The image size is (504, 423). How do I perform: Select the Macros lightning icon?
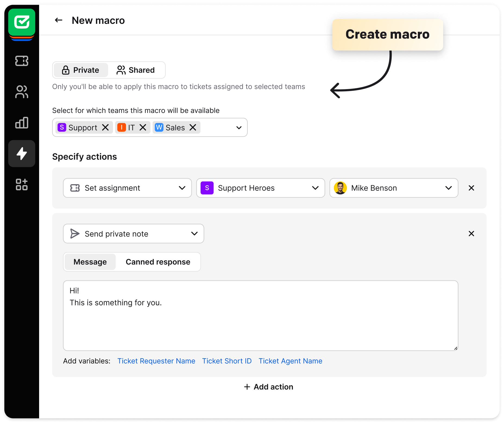22,153
